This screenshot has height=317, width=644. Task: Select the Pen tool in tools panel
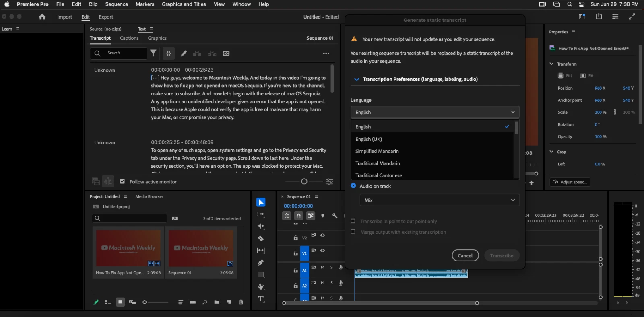(x=261, y=263)
